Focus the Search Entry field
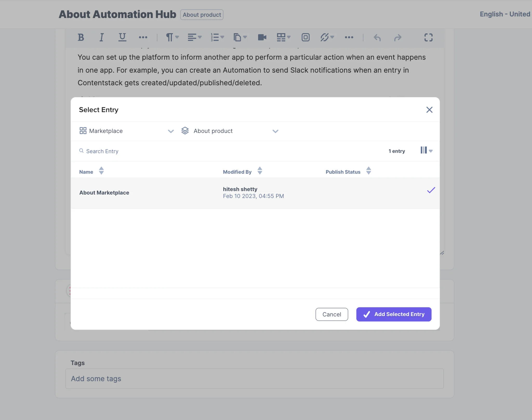 229,151
